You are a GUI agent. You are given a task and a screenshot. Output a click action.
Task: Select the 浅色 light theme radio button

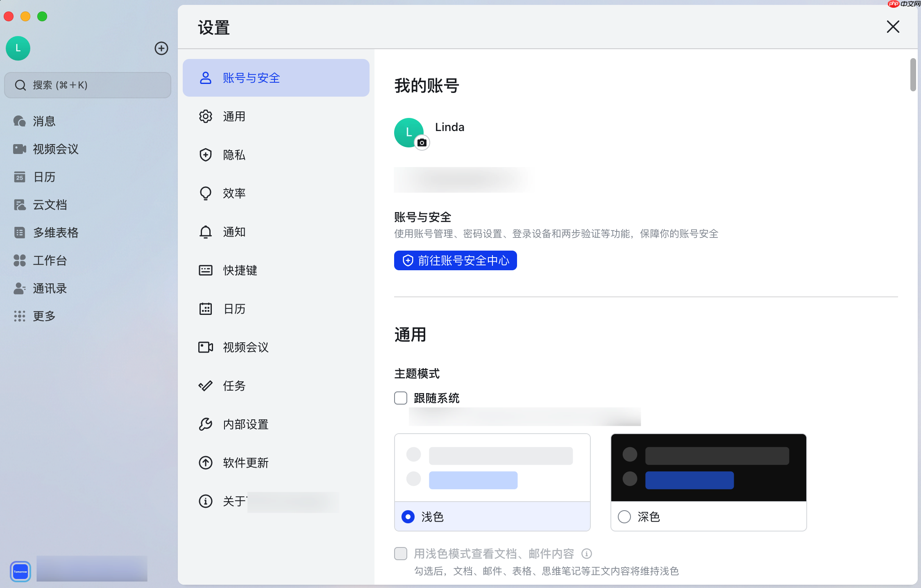408,517
